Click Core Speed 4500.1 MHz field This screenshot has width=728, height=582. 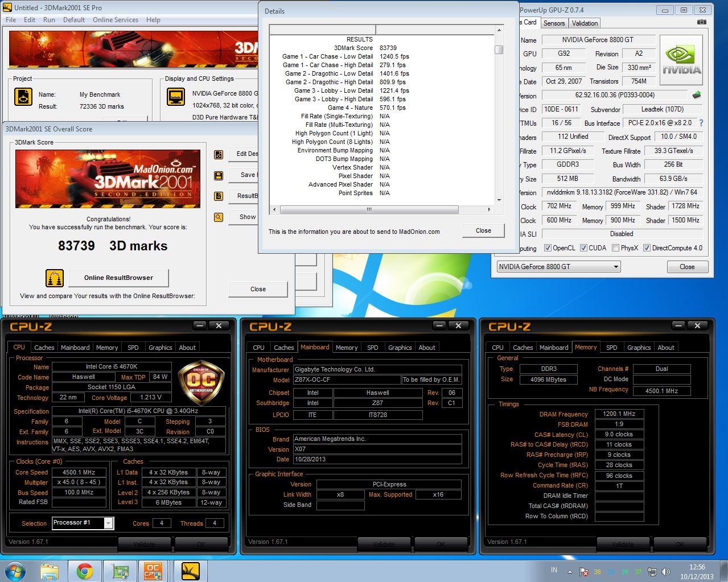pos(79,472)
